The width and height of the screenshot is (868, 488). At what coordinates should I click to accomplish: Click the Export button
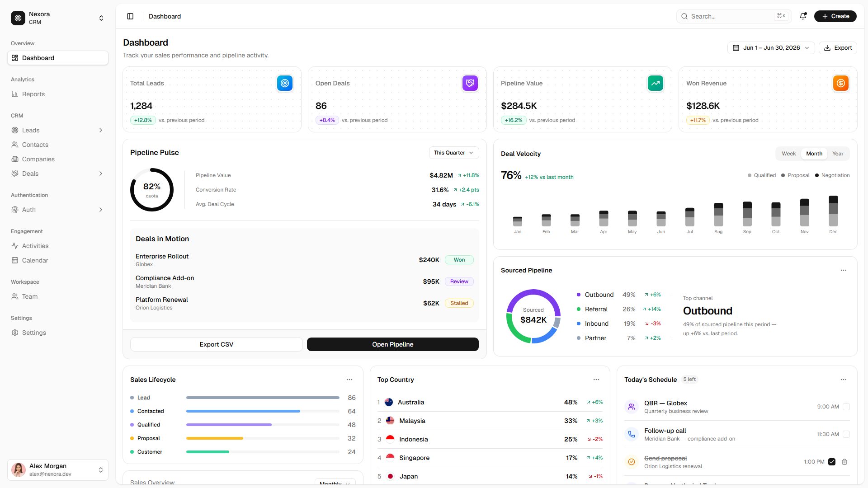838,48
